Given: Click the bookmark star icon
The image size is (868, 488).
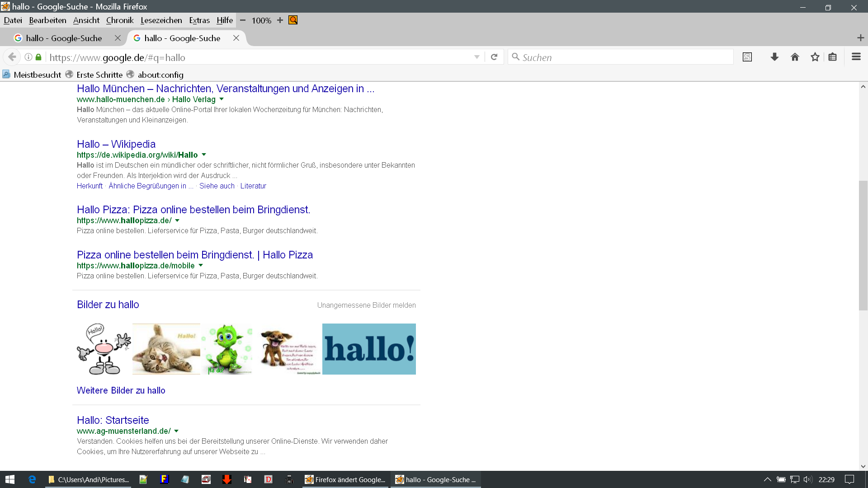Looking at the screenshot, I should tap(815, 57).
